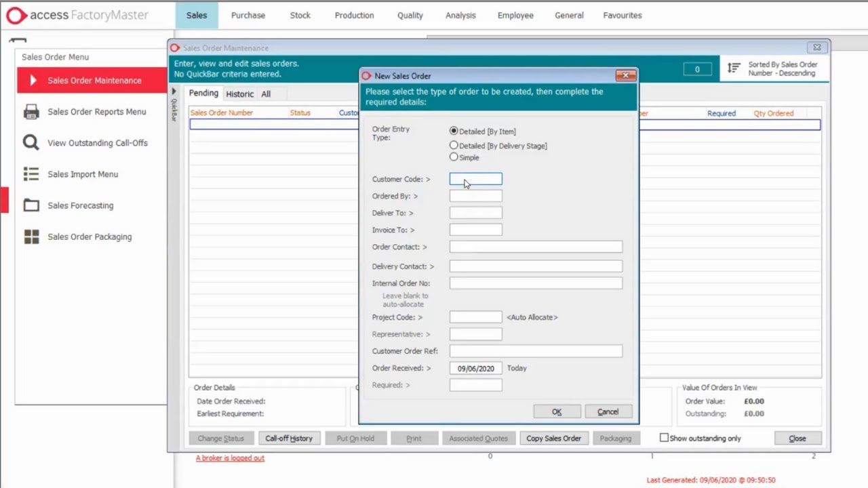Open Invoice To lookup label
Image resolution: width=868 pixels, height=488 pixels.
coord(393,230)
